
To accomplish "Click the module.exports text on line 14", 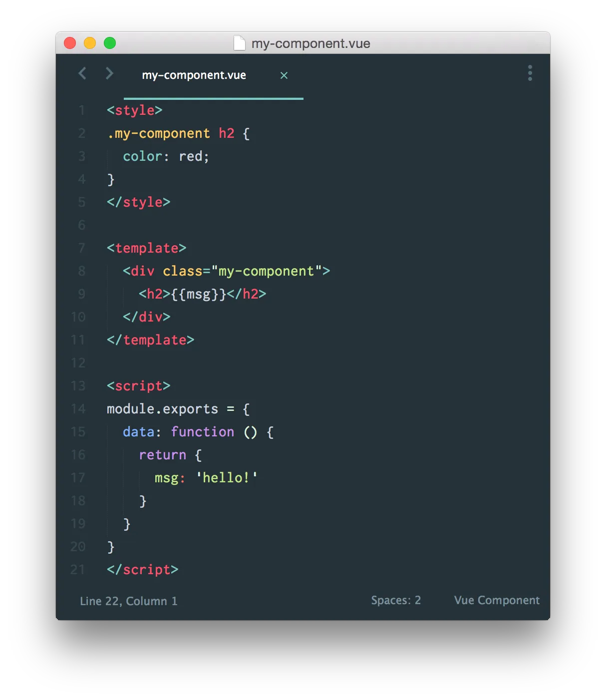I will pos(163,409).
